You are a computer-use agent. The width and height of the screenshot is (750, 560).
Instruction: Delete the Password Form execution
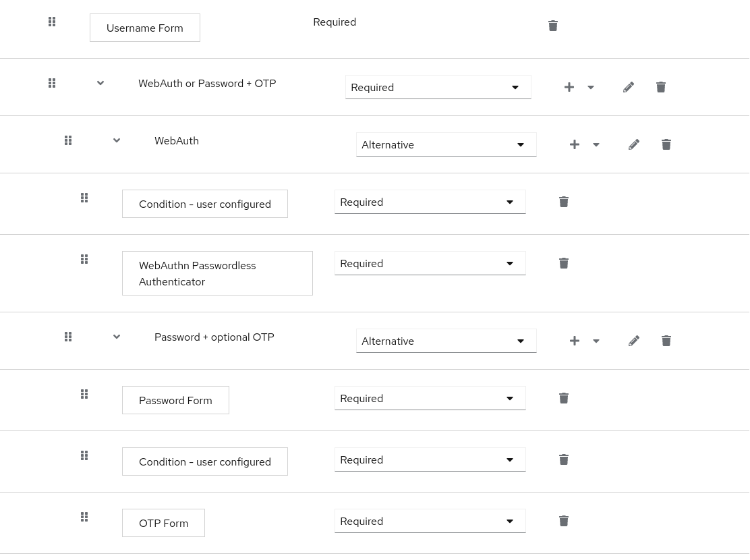click(x=564, y=398)
